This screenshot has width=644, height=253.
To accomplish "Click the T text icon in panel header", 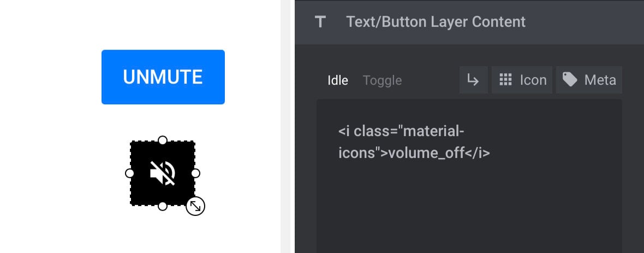I will click(x=320, y=22).
